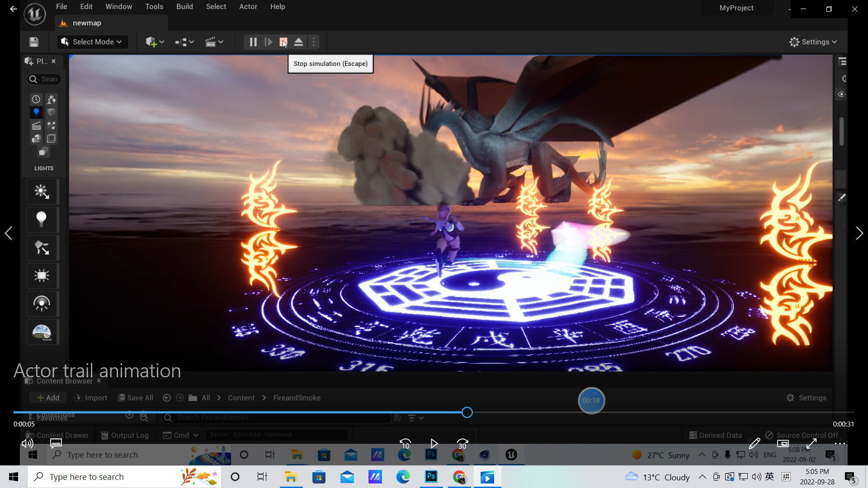Pick the HDRI Backdrop actor
868x488 pixels.
[42, 332]
